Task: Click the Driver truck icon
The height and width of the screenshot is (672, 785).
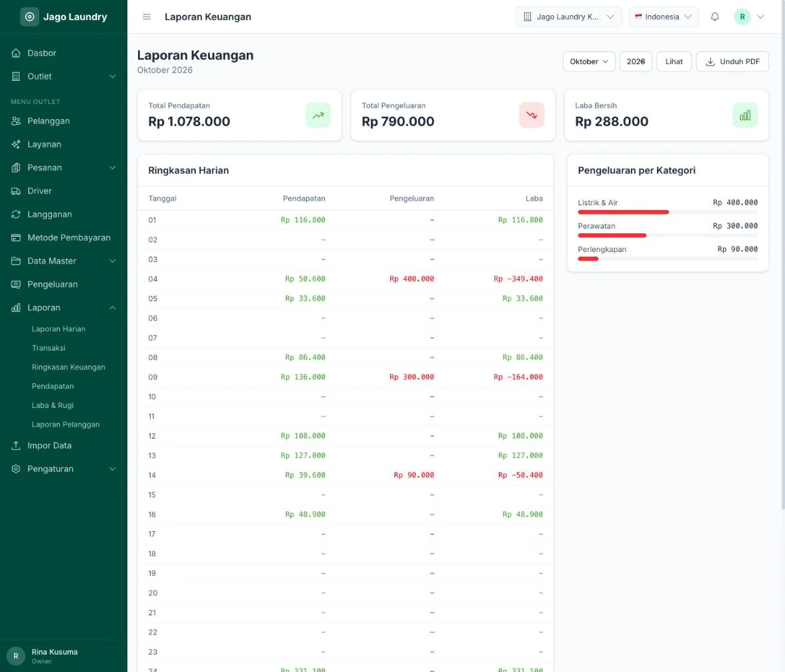Action: [16, 191]
